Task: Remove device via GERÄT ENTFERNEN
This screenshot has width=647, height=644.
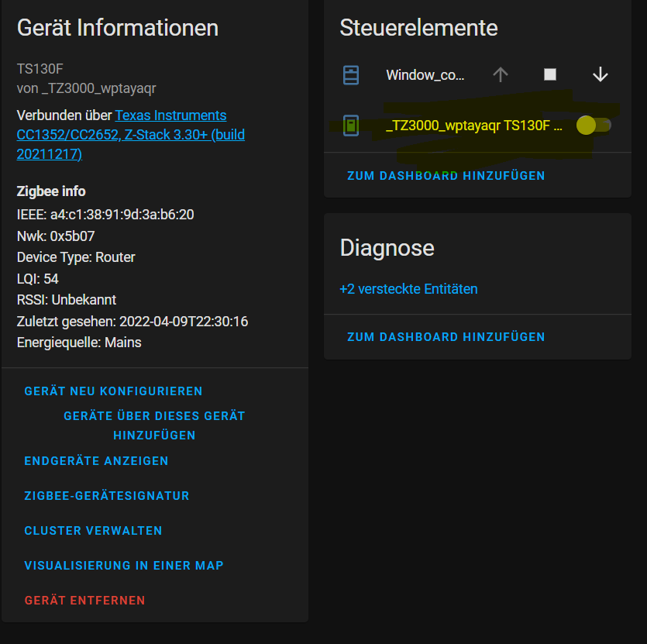Action: point(85,600)
